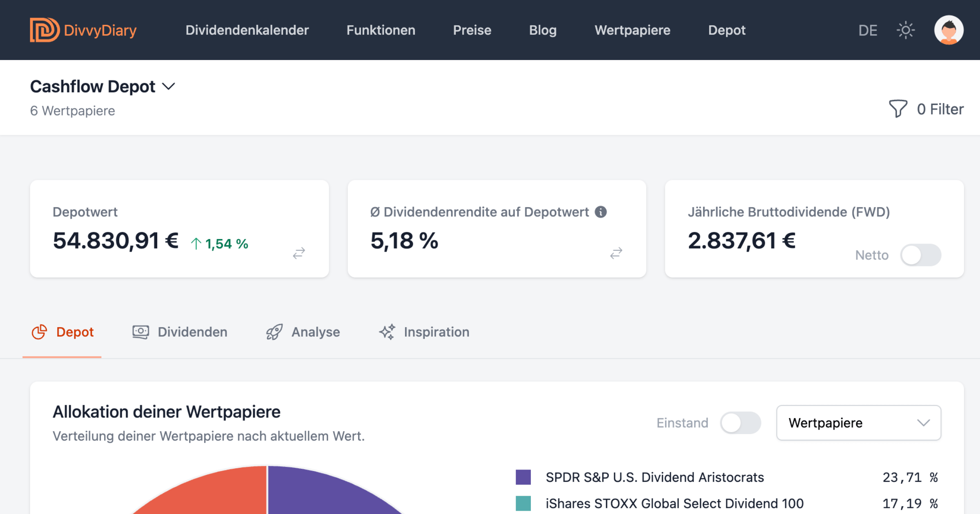Open the Preise page link
Image resolution: width=980 pixels, height=514 pixels.
click(472, 30)
